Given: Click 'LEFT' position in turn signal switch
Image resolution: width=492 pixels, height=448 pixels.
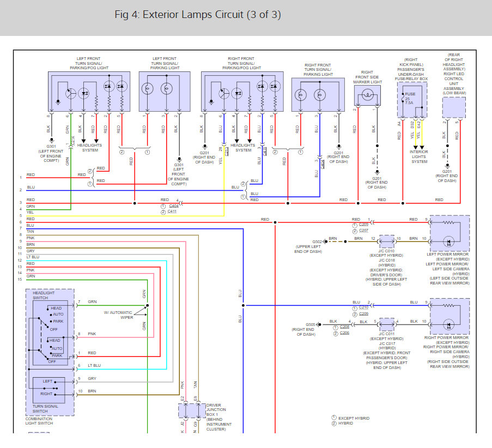Looking at the screenshot, I should (x=48, y=381).
